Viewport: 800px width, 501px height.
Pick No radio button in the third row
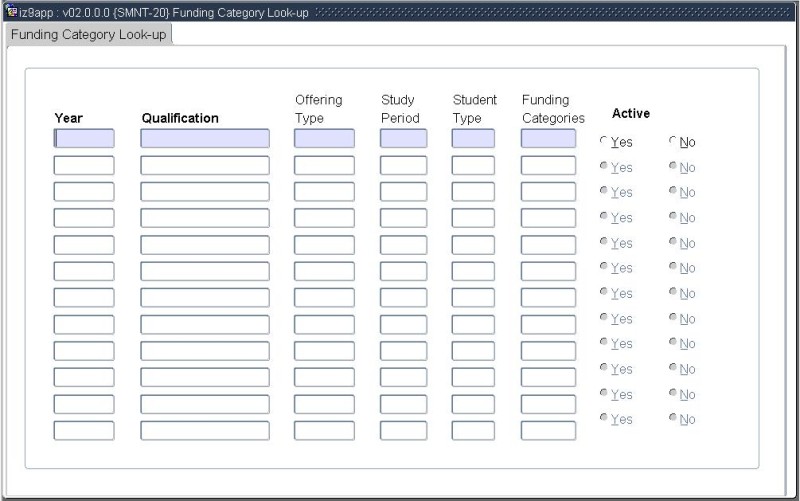[x=673, y=192]
